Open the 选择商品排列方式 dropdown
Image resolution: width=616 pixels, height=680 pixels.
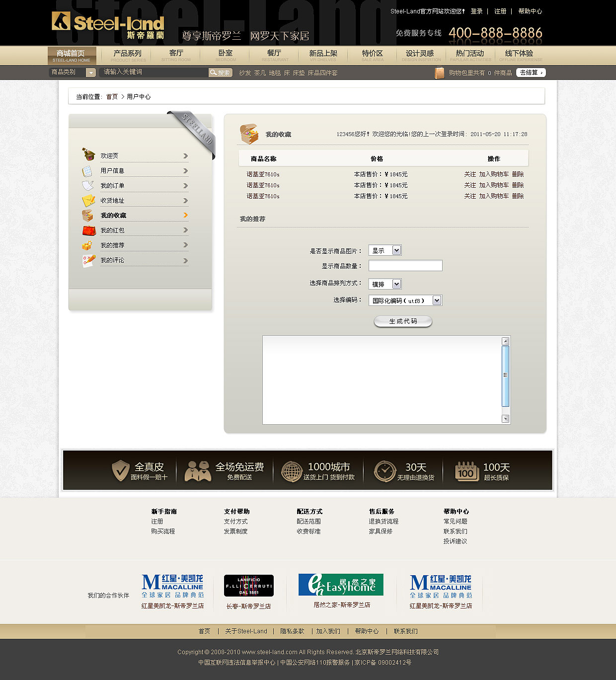point(385,284)
